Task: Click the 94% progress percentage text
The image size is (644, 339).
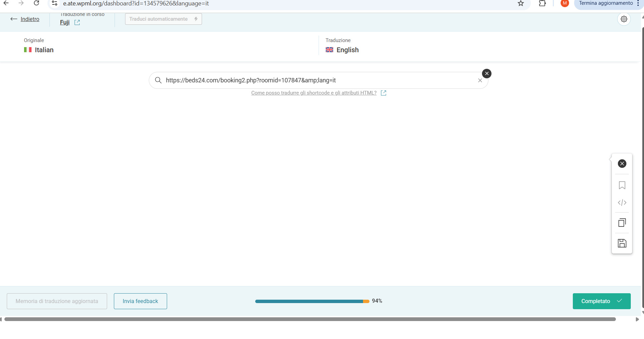Action: click(x=377, y=301)
